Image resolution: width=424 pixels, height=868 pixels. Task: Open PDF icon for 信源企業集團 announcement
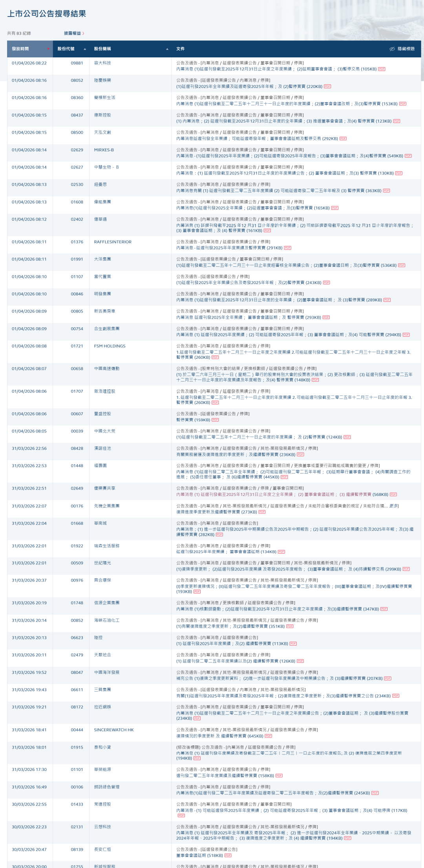click(384, 609)
